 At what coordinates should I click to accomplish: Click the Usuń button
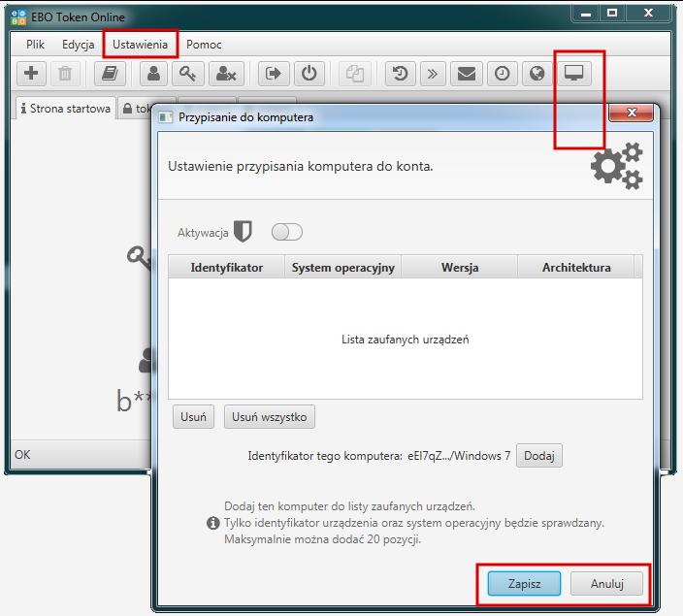[193, 417]
